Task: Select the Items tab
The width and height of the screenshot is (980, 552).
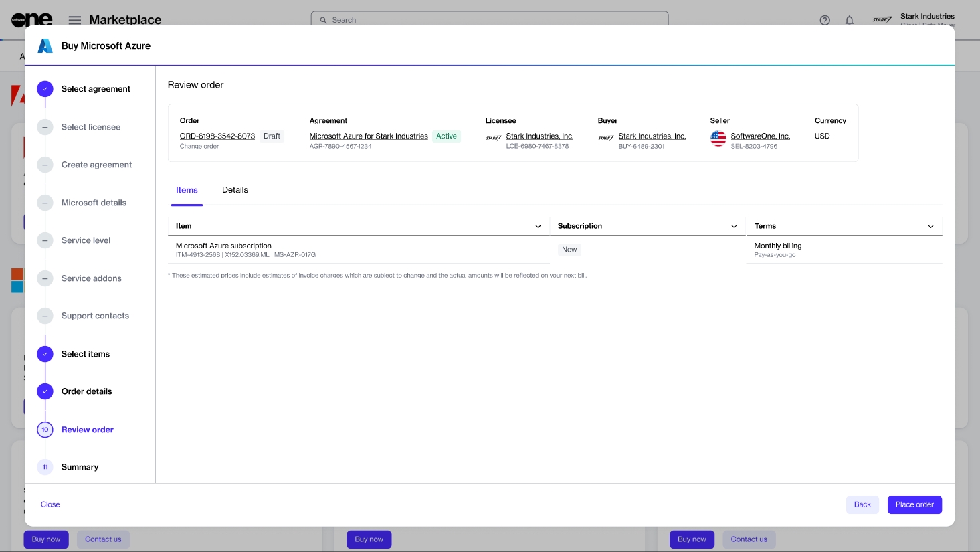Action: click(x=187, y=190)
